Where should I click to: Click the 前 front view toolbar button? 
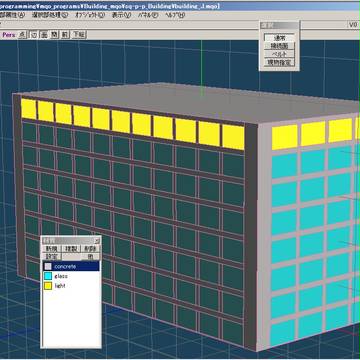(65, 35)
